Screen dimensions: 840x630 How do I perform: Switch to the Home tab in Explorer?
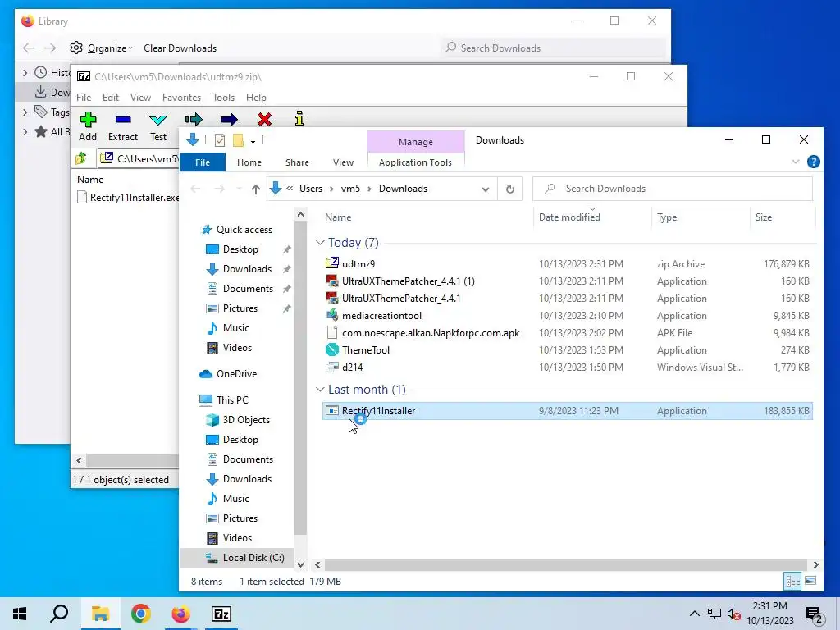coord(249,162)
